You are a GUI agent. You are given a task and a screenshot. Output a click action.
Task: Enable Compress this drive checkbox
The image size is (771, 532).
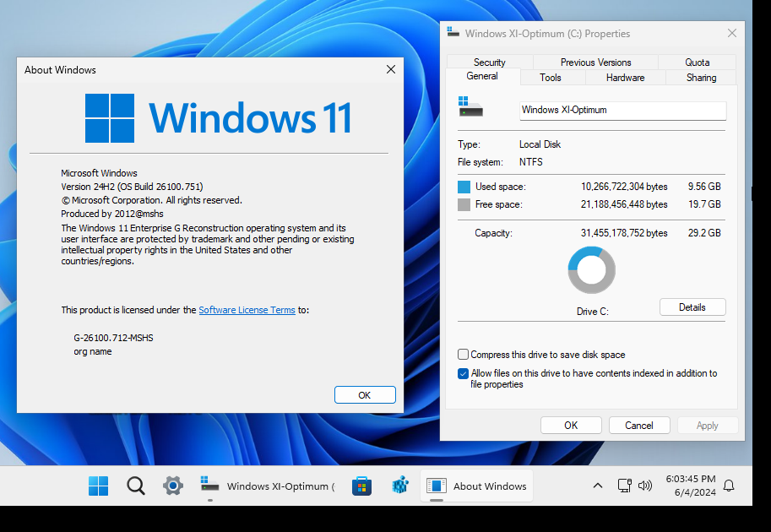pyautogui.click(x=463, y=355)
